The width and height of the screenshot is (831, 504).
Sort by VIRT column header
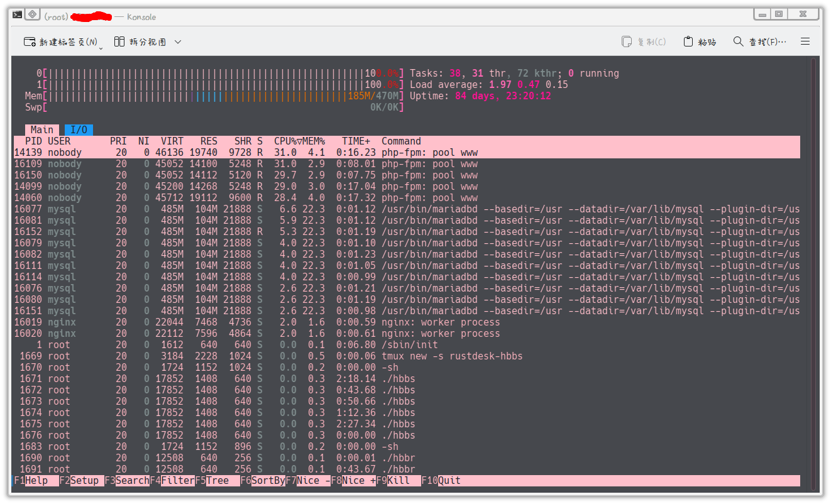click(172, 141)
